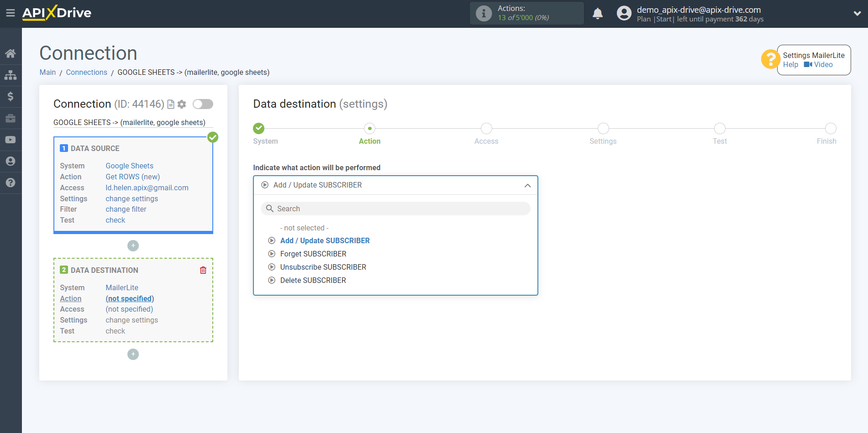Open the Help link for MailerLite
Screen dimensions: 868x433
coord(790,65)
